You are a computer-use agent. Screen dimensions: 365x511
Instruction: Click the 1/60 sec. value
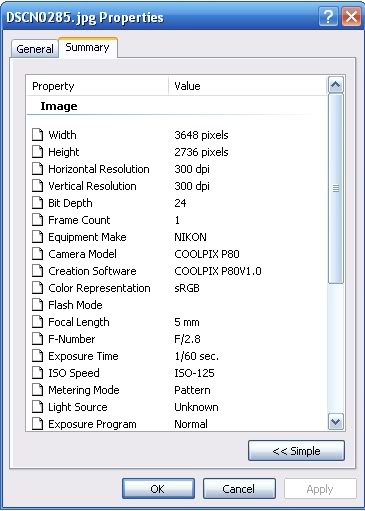pos(197,356)
